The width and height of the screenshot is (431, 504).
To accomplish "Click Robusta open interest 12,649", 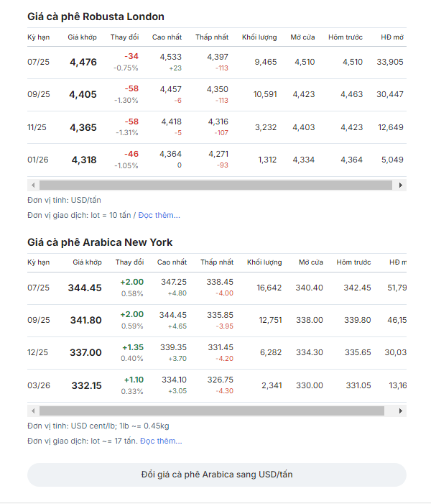I will 391,127.
